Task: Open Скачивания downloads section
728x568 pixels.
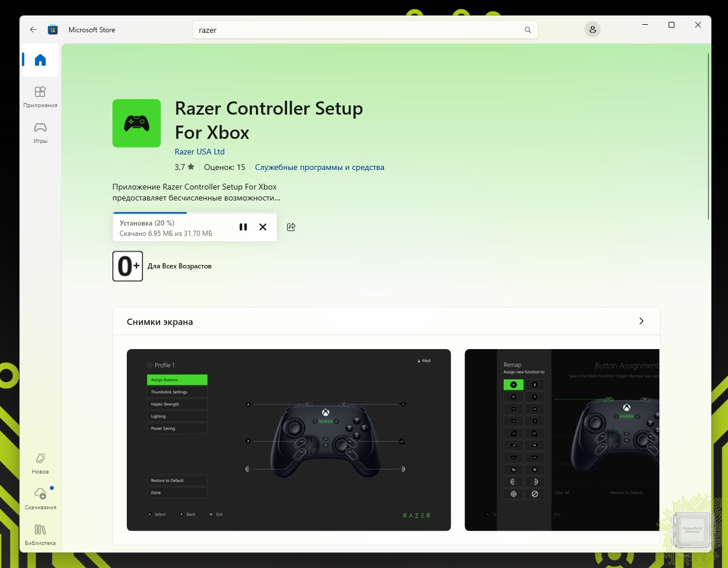Action: tap(40, 498)
